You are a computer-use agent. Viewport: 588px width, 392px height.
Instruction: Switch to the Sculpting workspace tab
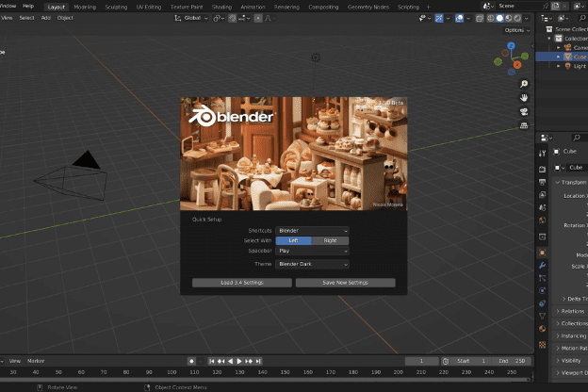pos(116,8)
